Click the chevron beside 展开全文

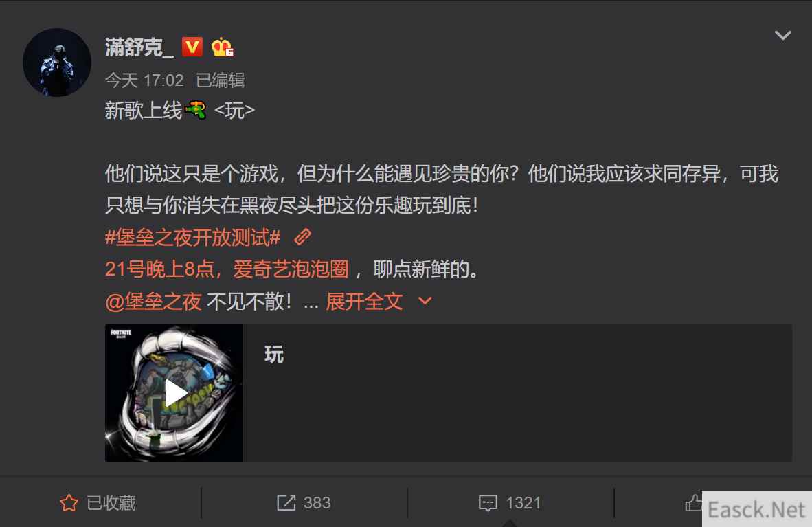coord(425,300)
